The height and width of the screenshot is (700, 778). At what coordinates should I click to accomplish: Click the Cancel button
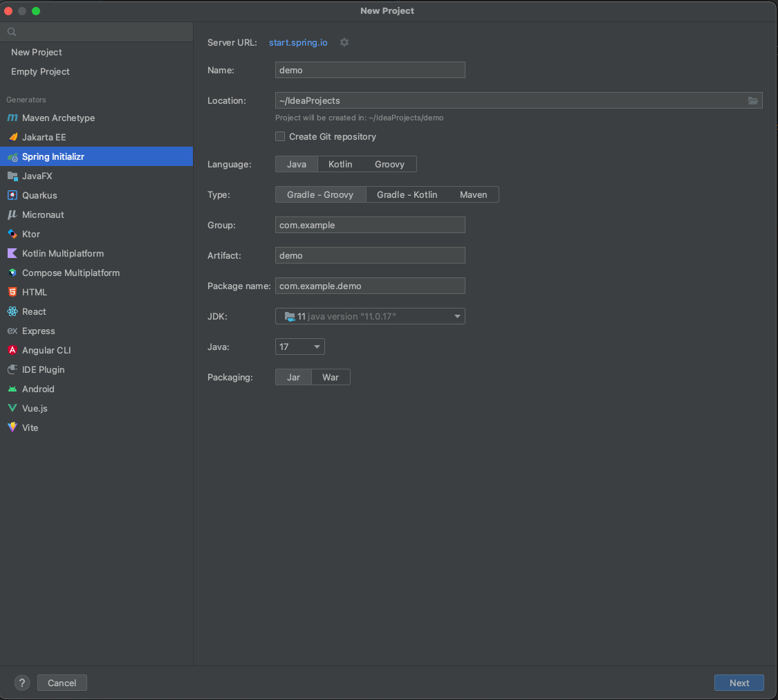[x=62, y=683]
